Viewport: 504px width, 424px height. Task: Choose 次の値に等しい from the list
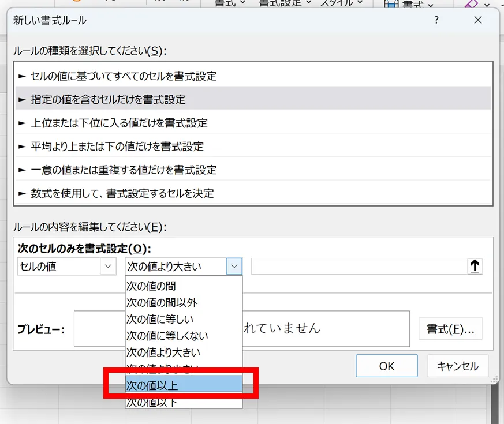160,319
